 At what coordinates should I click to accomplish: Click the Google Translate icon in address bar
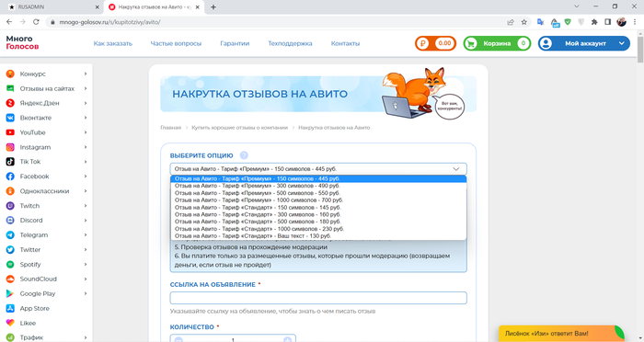541,22
